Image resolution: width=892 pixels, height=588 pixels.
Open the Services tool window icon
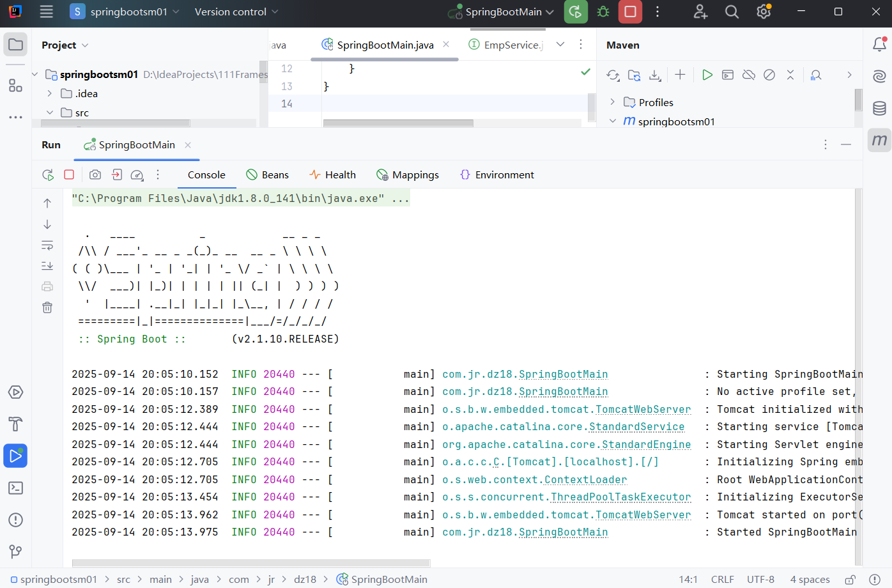click(15, 392)
